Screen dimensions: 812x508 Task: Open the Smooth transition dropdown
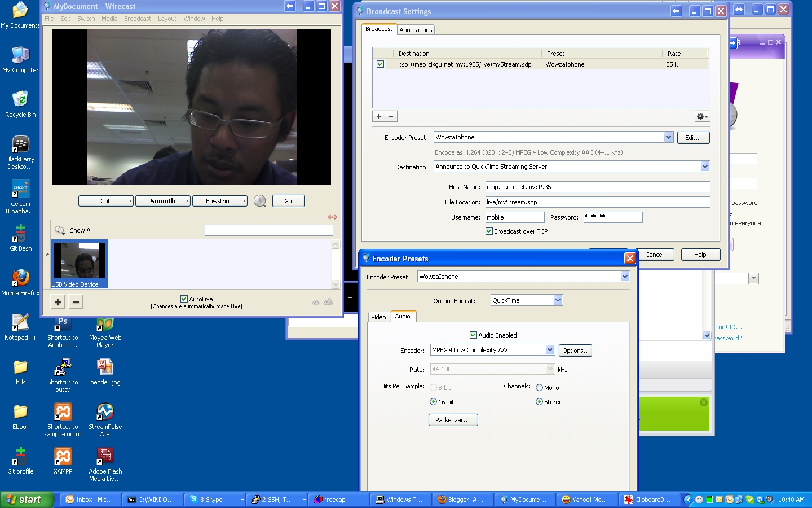pos(163,201)
